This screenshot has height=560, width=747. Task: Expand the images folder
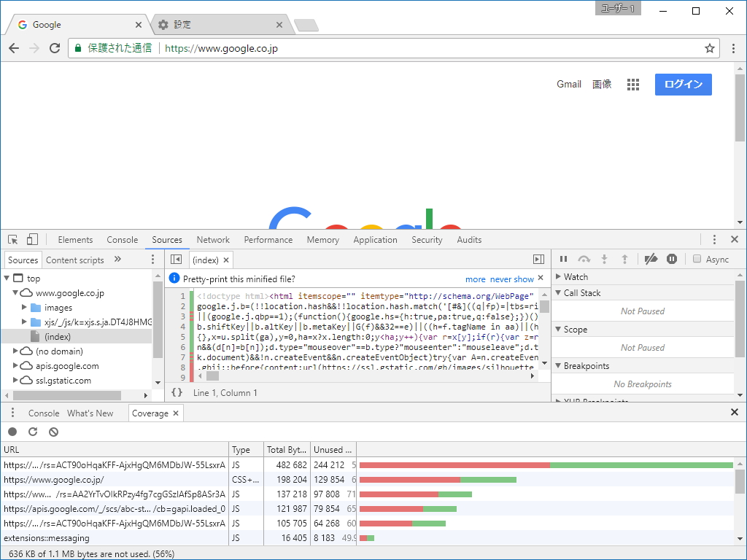[24, 308]
